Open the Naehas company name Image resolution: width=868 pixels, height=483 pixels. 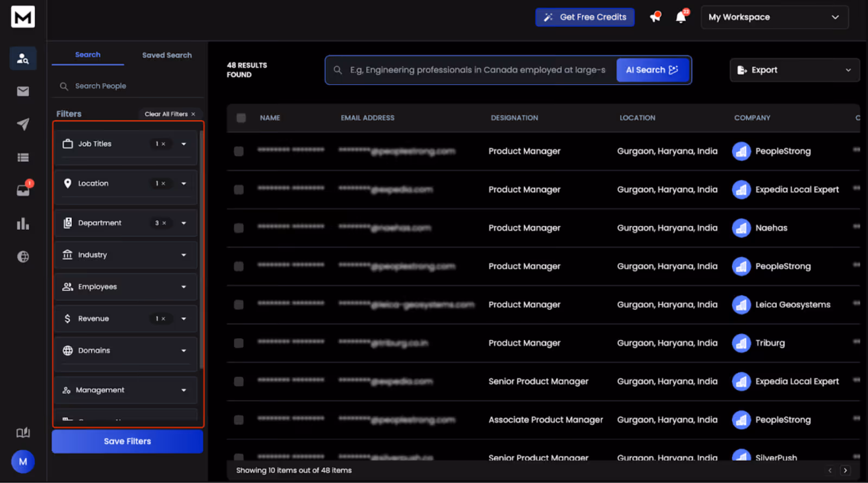point(771,228)
